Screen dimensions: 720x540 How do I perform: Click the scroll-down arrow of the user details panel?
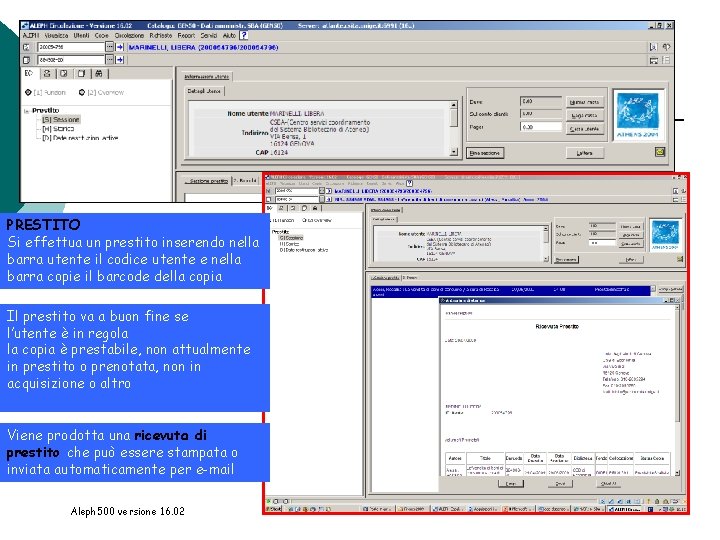[x=454, y=152]
